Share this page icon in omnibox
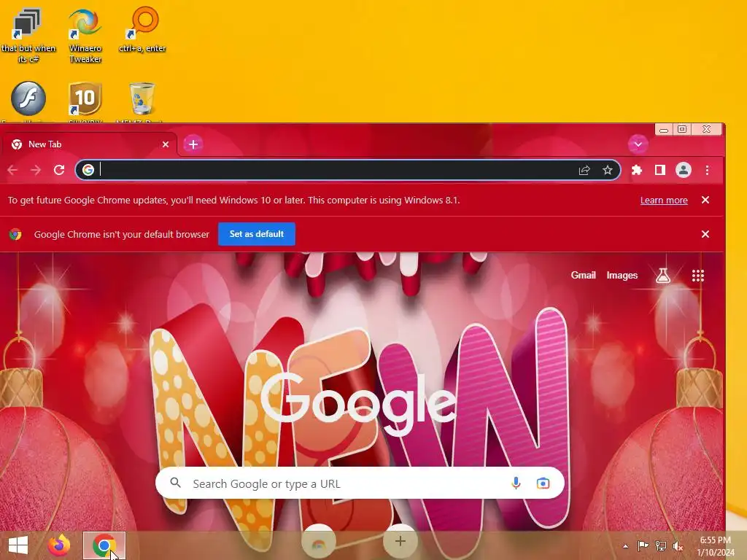This screenshot has width=747, height=560. click(x=584, y=170)
